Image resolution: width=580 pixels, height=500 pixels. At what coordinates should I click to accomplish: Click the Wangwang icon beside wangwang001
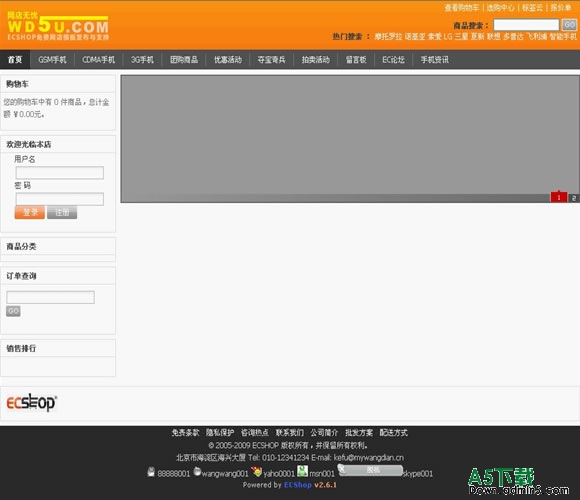click(197, 472)
